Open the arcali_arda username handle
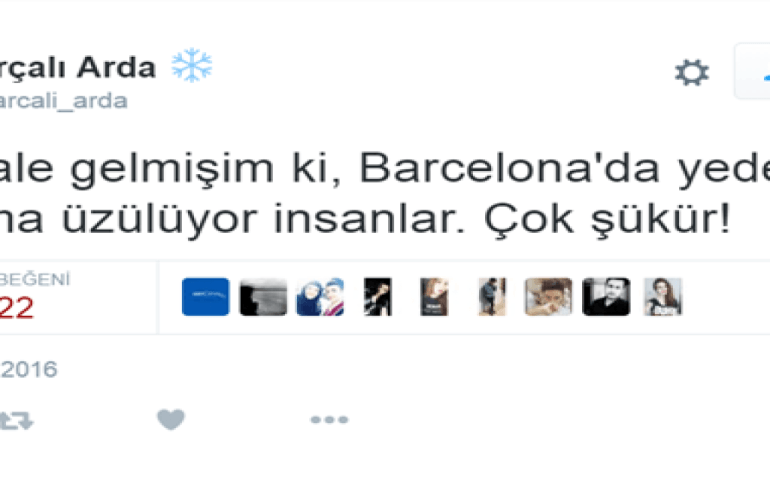This screenshot has width=770, height=485. click(64, 101)
